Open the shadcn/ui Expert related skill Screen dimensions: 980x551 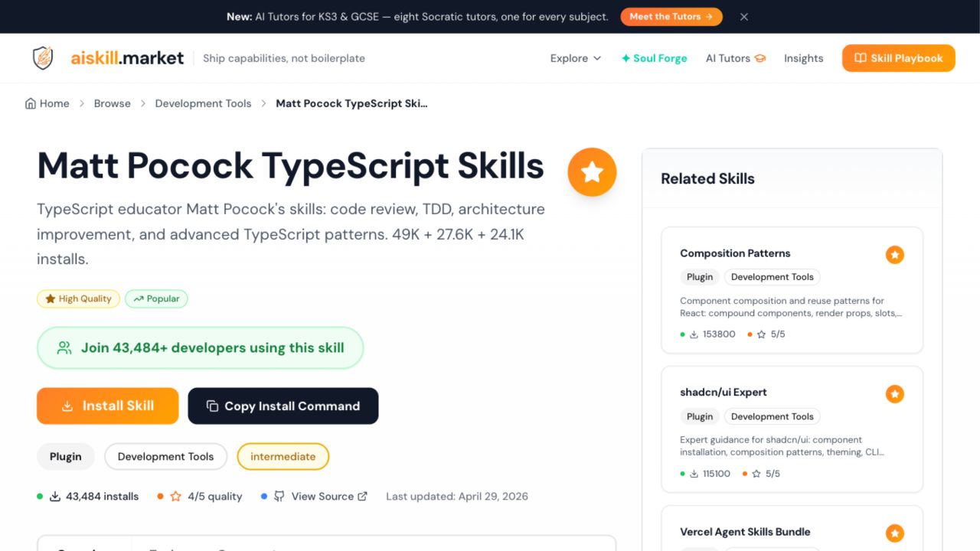[x=792, y=429]
